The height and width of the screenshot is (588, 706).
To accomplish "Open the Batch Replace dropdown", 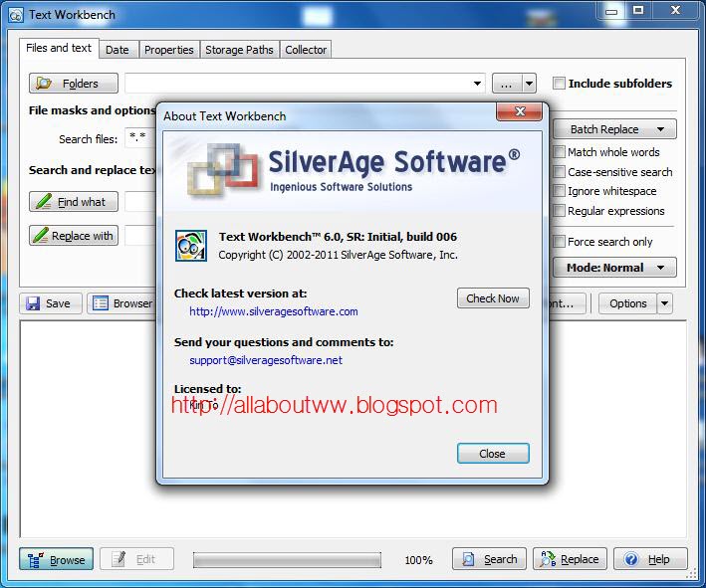I will tap(614, 129).
